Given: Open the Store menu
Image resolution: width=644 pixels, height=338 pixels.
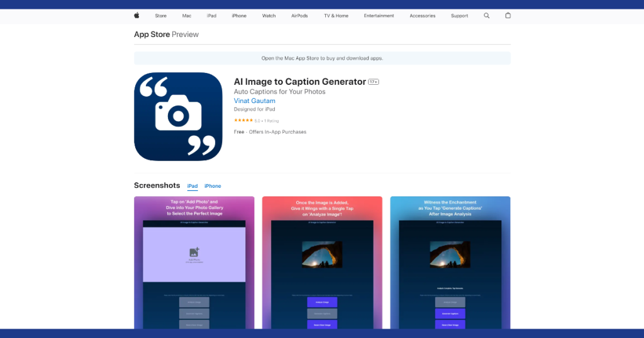Looking at the screenshot, I should point(160,16).
